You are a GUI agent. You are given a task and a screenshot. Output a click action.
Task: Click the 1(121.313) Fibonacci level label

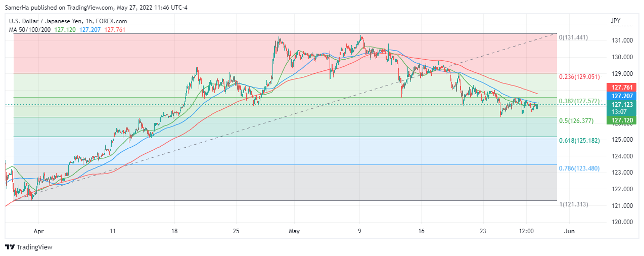click(x=573, y=204)
